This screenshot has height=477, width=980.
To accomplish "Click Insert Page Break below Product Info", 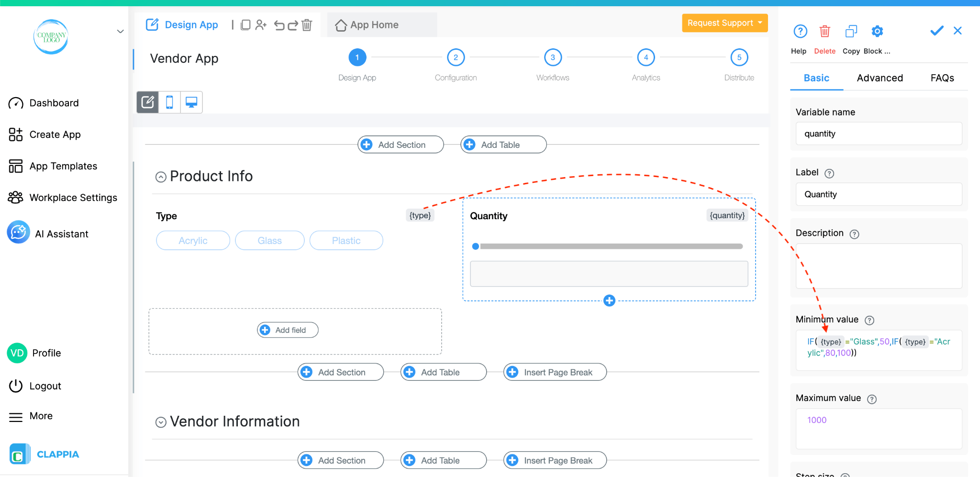I will point(555,372).
